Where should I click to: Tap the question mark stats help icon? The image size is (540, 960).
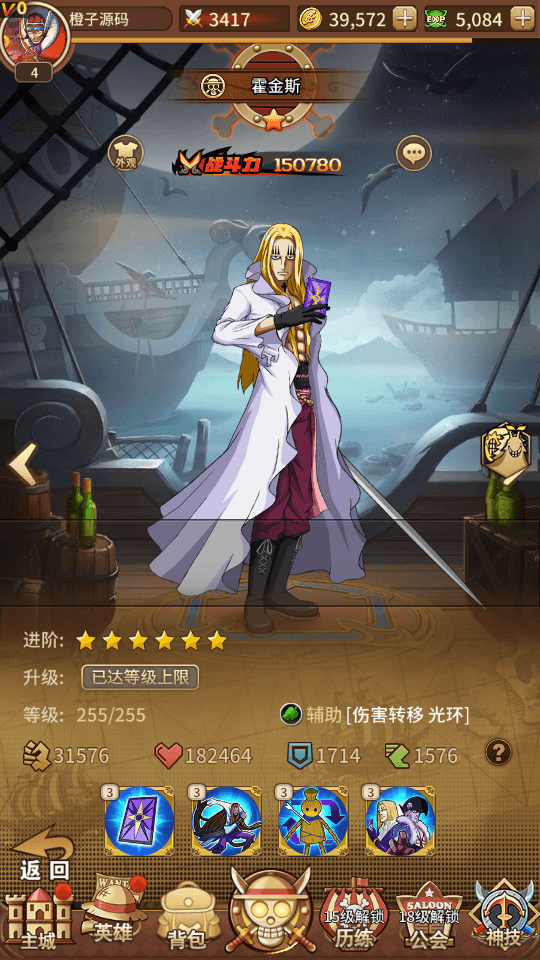tap(498, 752)
